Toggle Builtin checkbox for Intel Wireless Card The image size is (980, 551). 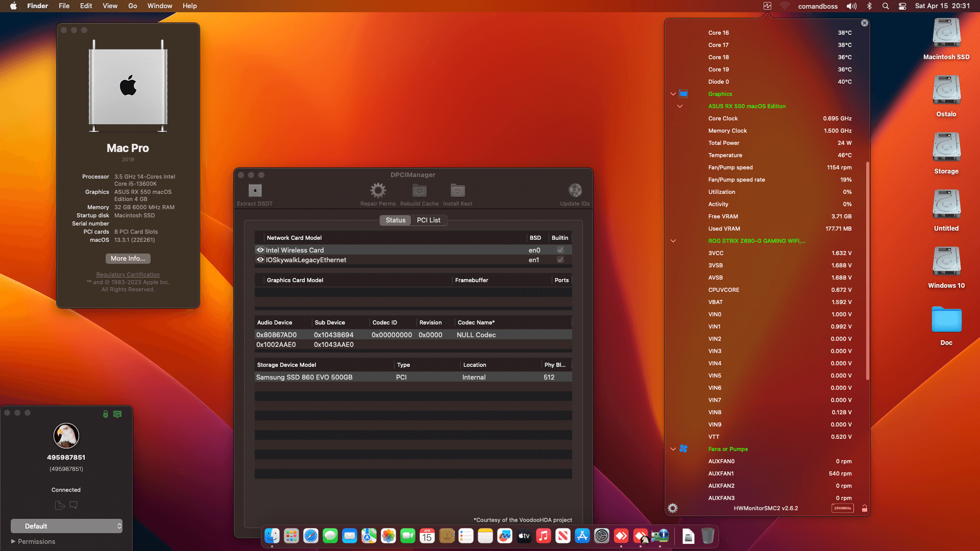tap(560, 250)
